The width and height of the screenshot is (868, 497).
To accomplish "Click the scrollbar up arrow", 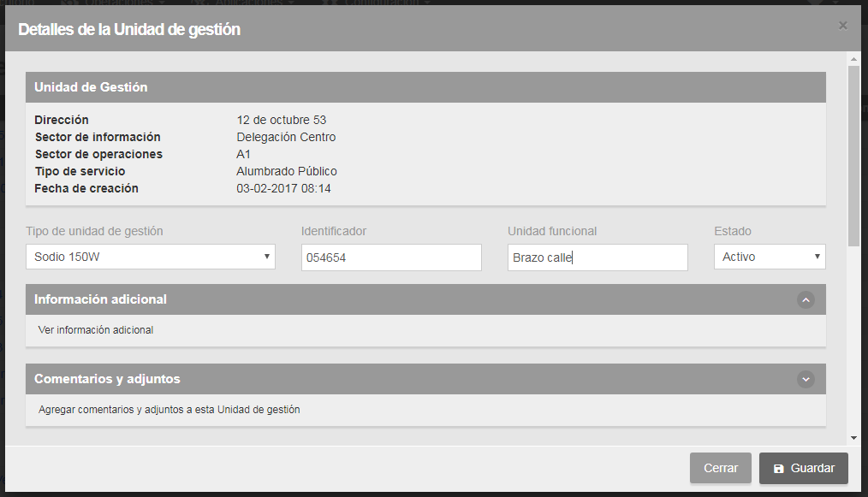I will 853,58.
